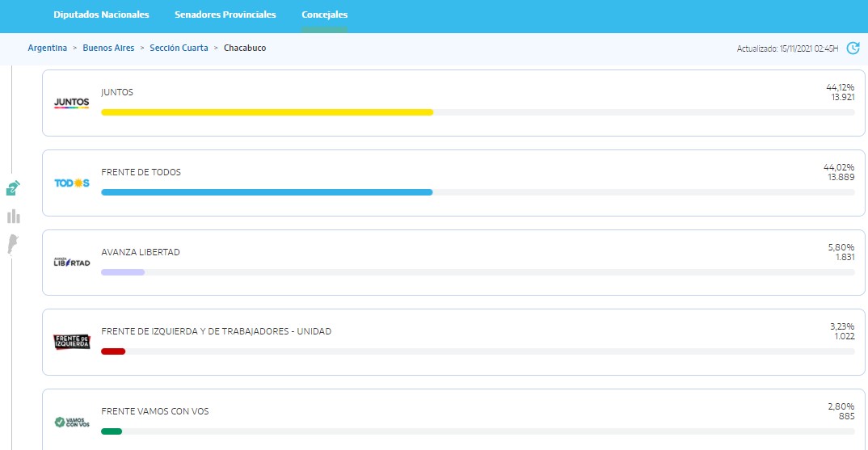
Task: Click the blue Frente de Todos progress bar
Action: (x=267, y=192)
